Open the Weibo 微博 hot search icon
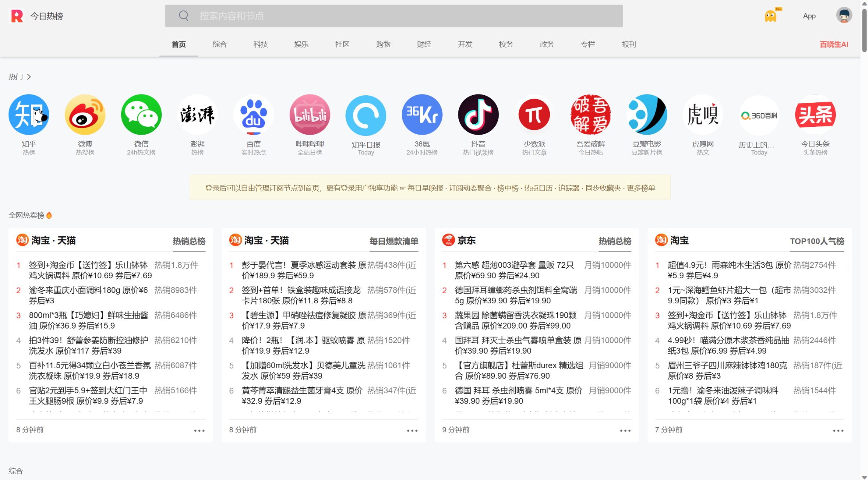 click(85, 115)
